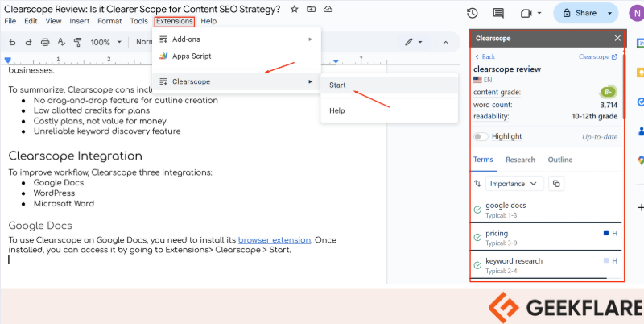Star the document title

click(x=294, y=9)
